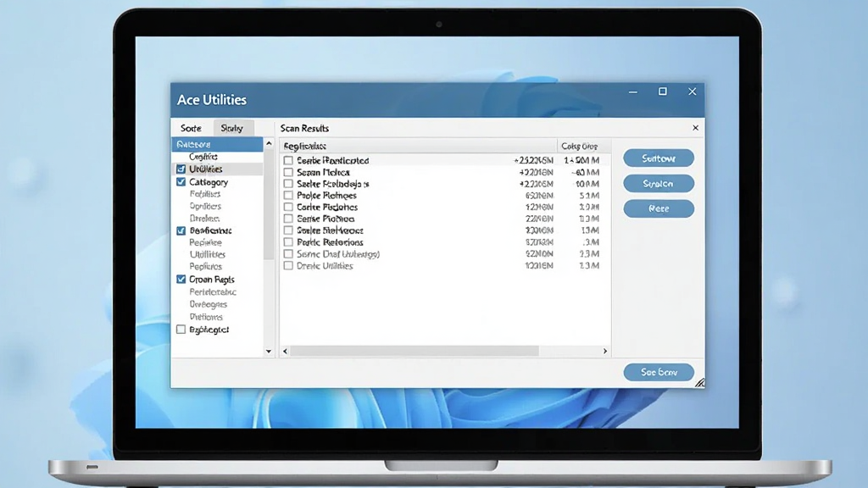This screenshot has height=488, width=868.
Task: Click the "Rete" button
Action: click(x=659, y=208)
